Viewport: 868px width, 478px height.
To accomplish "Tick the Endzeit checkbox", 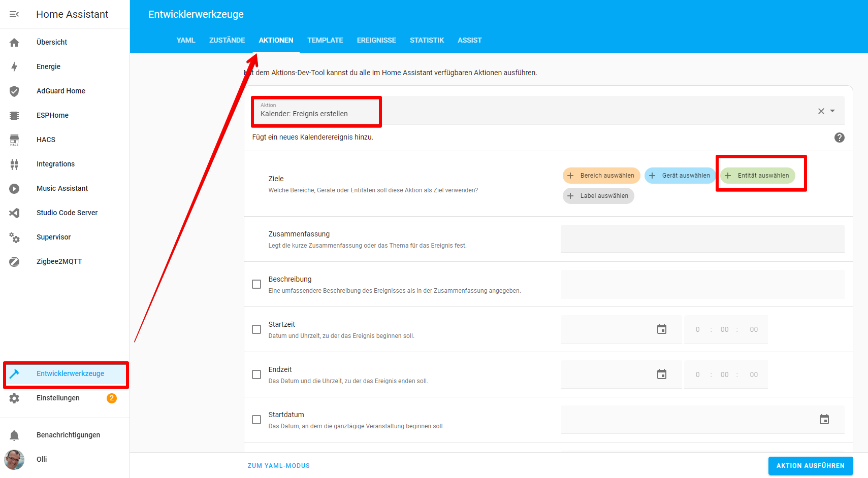I will [x=256, y=374].
